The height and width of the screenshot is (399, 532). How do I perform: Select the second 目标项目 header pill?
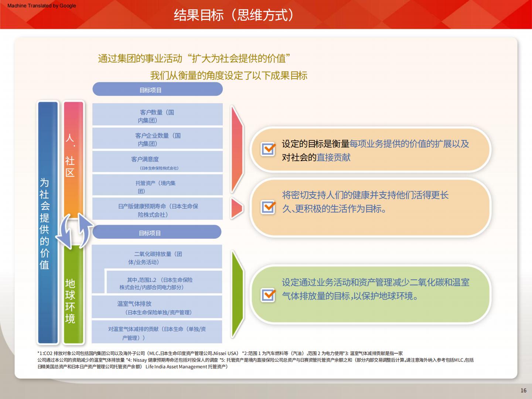tap(157, 233)
